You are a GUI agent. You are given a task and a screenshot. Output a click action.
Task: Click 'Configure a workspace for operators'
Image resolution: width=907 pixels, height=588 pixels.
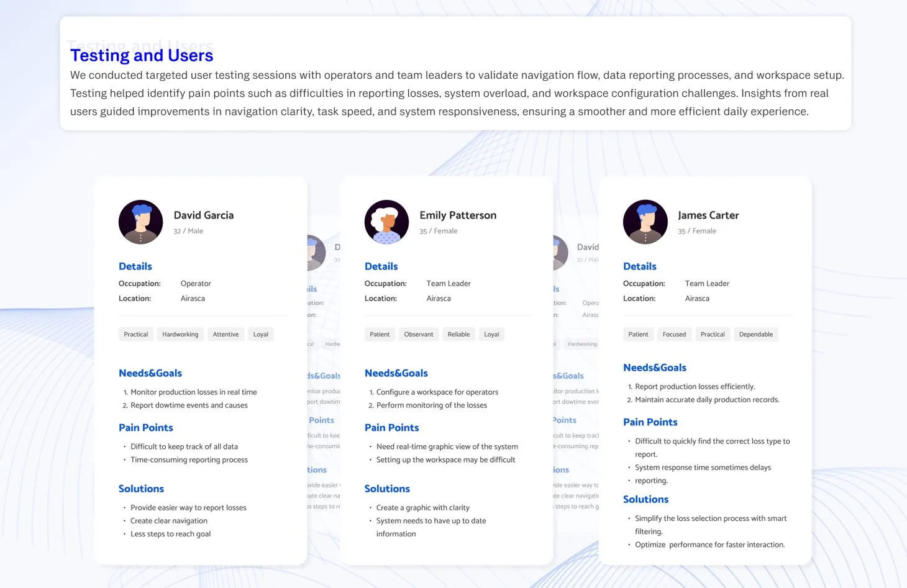(x=437, y=392)
